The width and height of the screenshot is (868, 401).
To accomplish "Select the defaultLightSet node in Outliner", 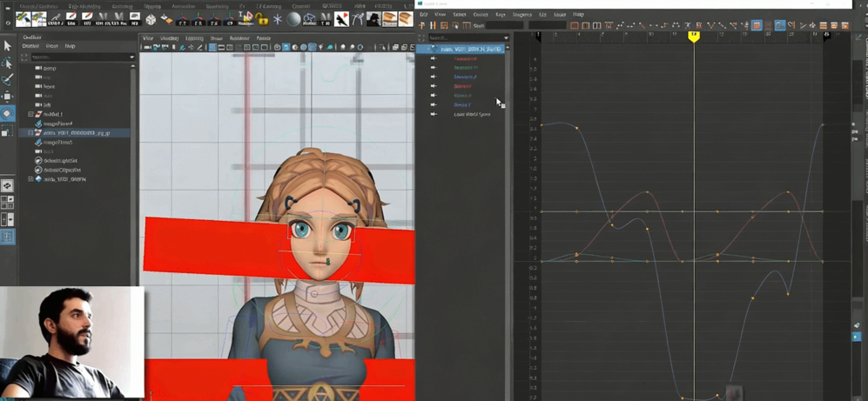I will pos(60,161).
